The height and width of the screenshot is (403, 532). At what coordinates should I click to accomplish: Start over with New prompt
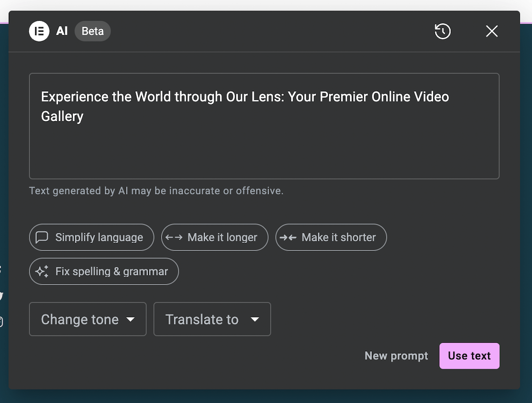click(x=396, y=356)
